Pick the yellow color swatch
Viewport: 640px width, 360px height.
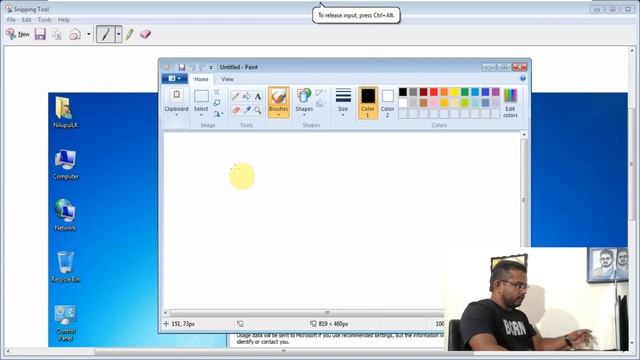[454, 92]
